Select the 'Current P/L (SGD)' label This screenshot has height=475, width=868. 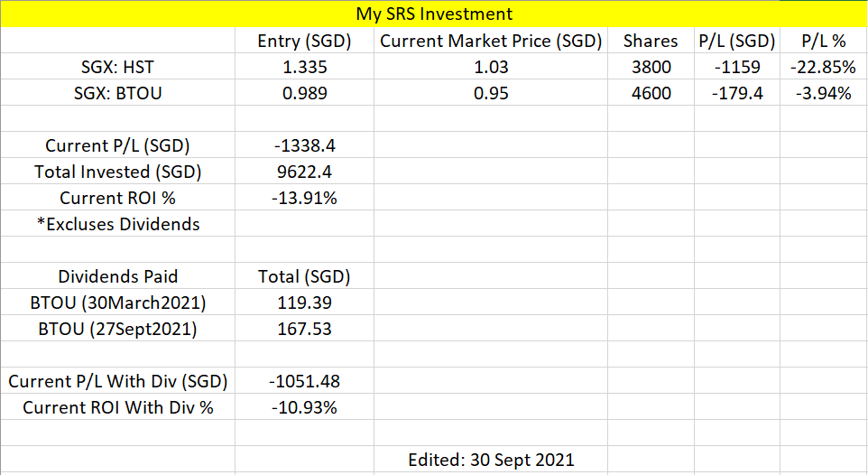(117, 145)
